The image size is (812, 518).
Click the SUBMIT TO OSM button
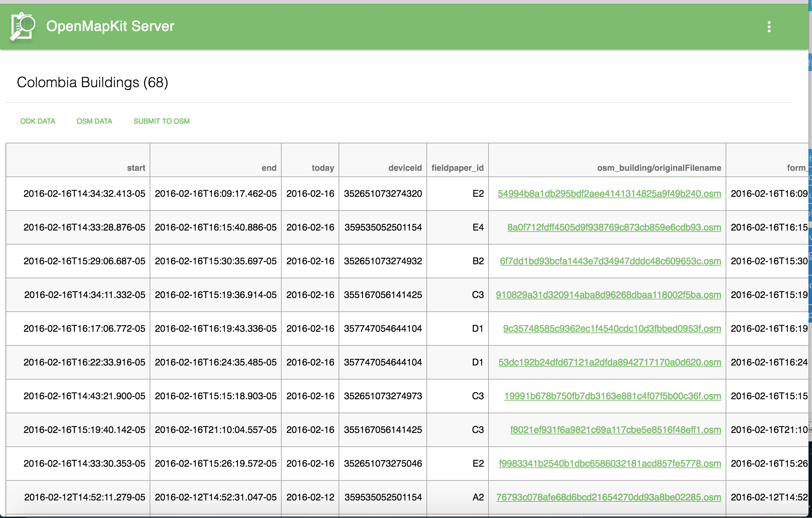pyautogui.click(x=162, y=121)
